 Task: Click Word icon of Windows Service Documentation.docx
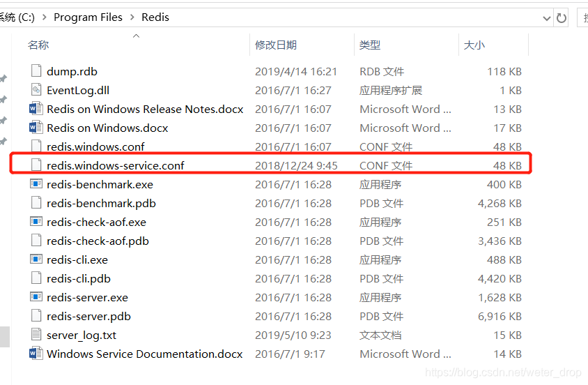36,353
